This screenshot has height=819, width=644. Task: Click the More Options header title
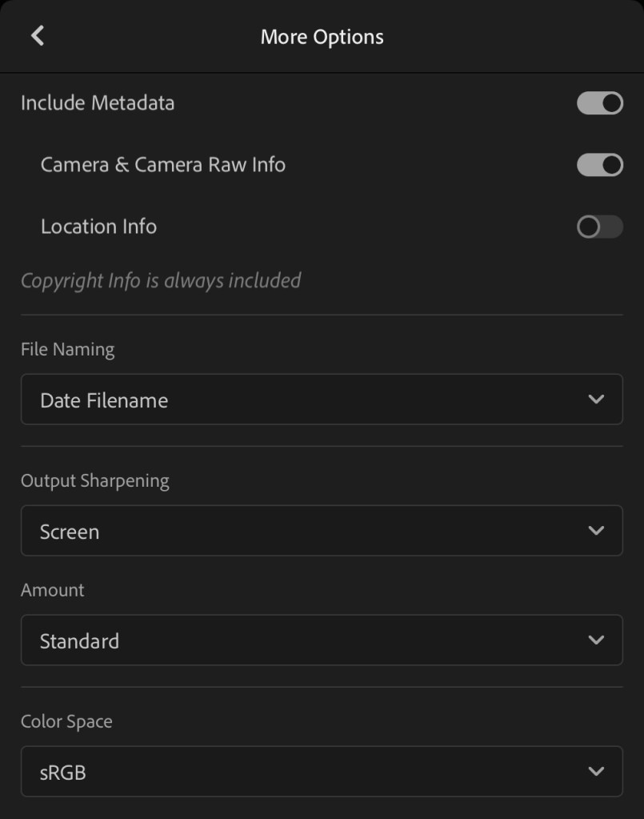point(322,37)
